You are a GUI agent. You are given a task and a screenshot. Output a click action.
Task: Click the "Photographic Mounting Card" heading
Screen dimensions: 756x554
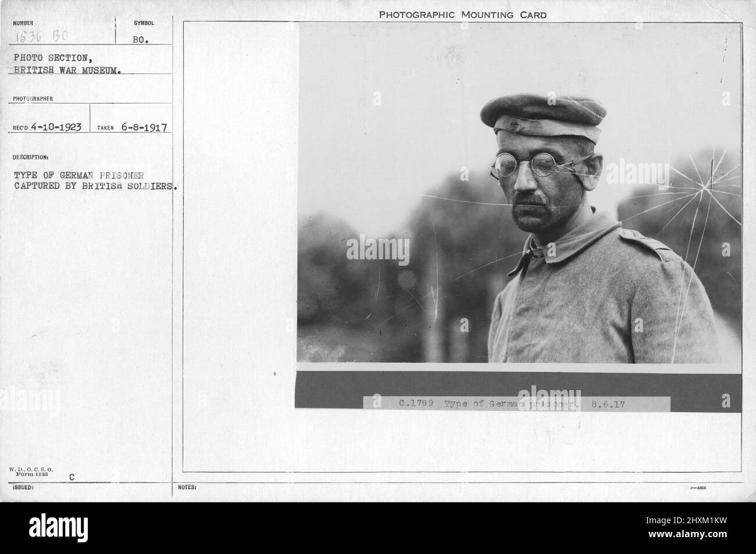coord(462,15)
